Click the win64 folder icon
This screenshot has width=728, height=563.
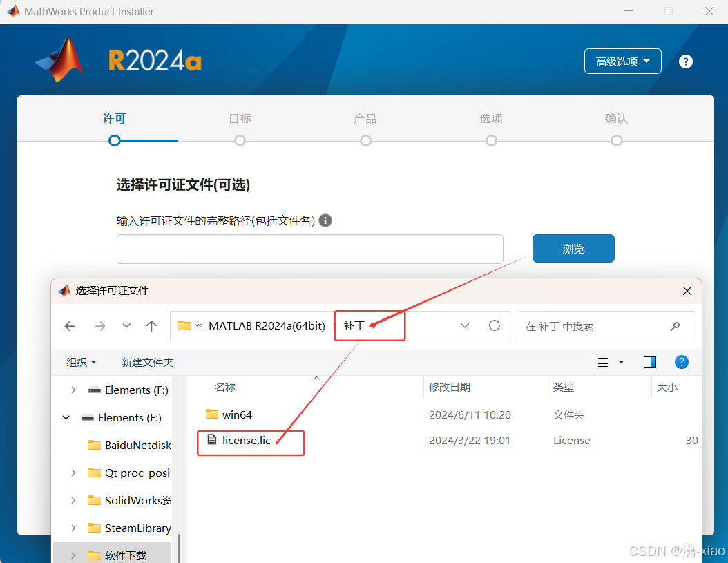(212, 414)
